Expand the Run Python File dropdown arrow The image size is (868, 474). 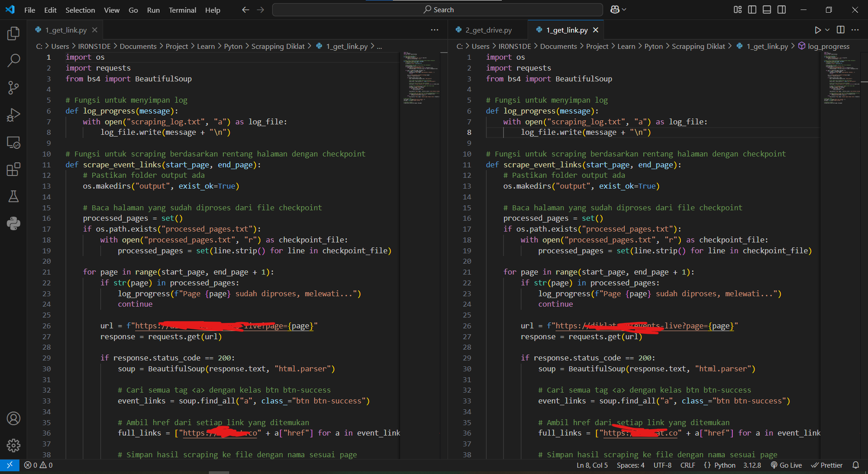pyautogui.click(x=827, y=30)
